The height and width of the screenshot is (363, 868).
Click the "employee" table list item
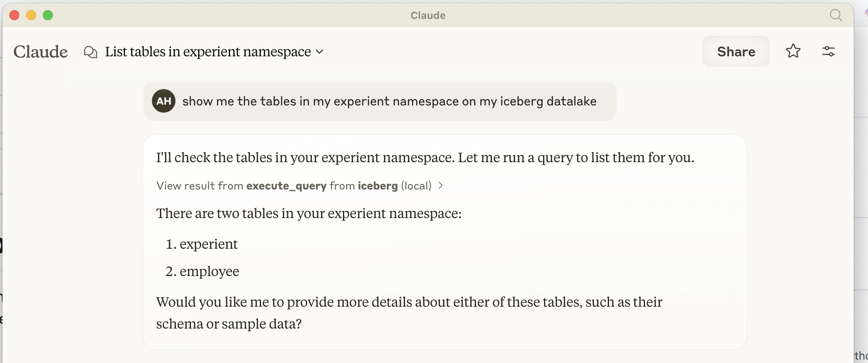point(209,271)
